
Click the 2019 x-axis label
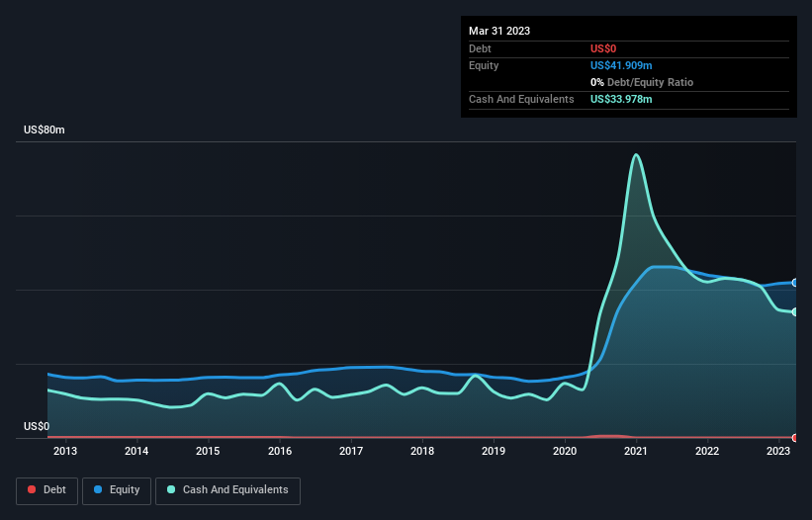click(x=494, y=451)
